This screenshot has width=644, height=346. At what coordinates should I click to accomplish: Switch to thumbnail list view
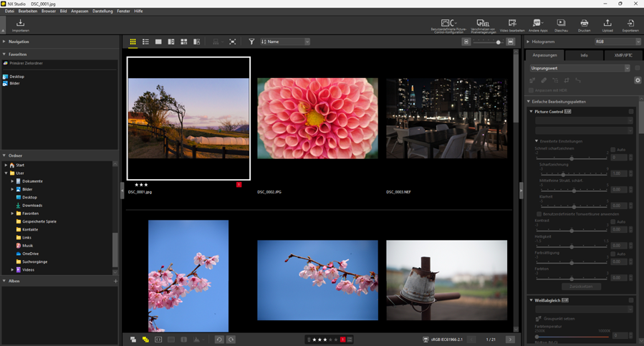point(145,42)
